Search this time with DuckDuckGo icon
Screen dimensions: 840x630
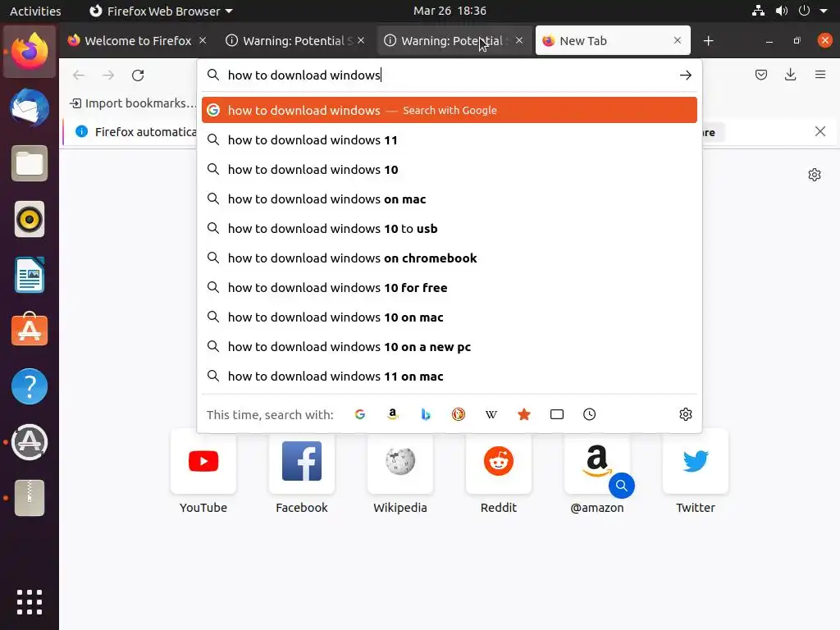point(459,414)
